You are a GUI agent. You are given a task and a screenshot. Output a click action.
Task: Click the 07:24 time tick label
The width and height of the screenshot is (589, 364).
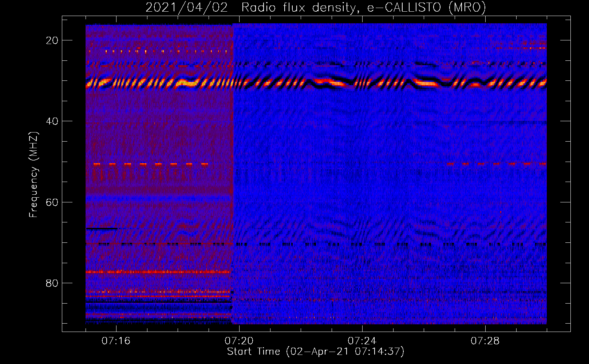pyautogui.click(x=362, y=341)
